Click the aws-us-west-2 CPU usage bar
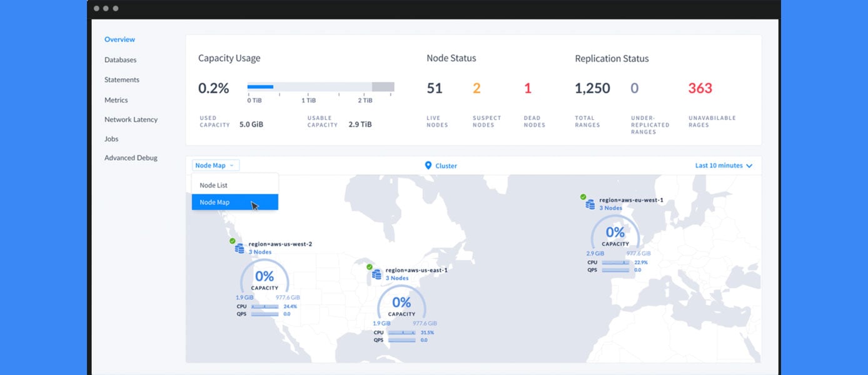The width and height of the screenshot is (868, 375). 265,307
